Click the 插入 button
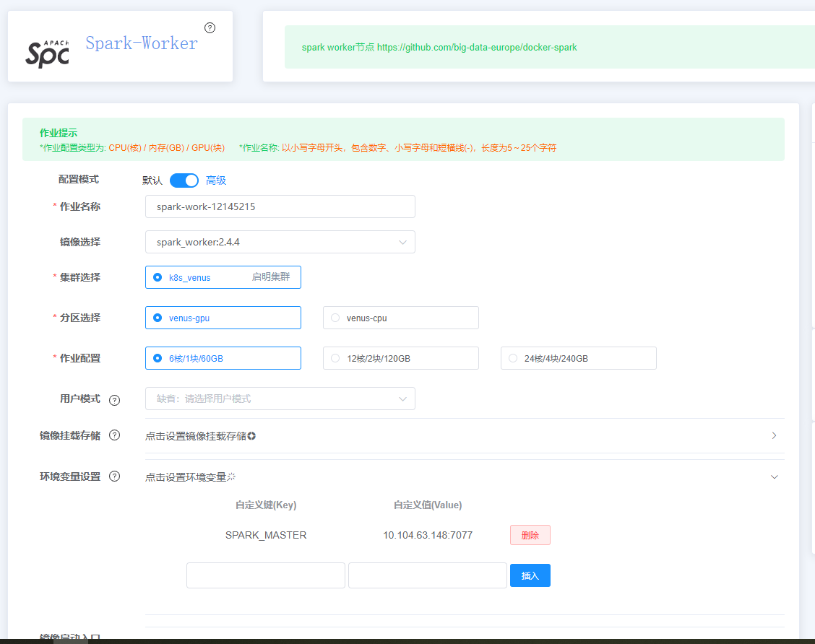This screenshot has width=815, height=644. pyautogui.click(x=530, y=575)
